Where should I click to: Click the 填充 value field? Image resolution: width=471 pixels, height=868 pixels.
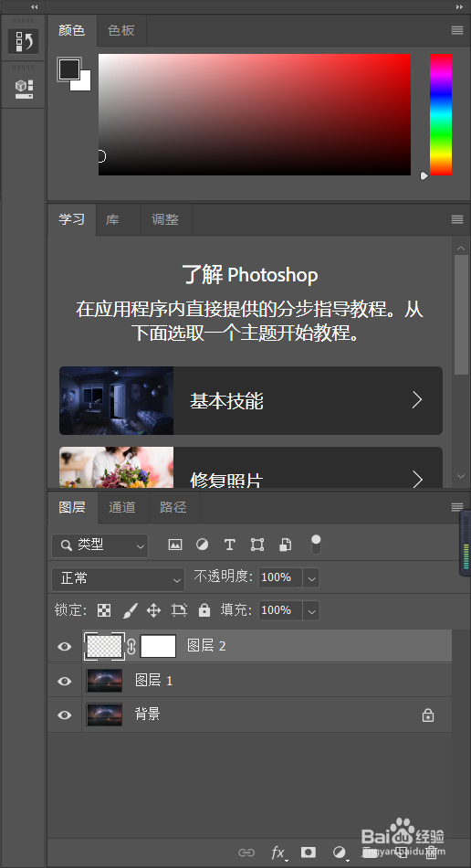coord(280,610)
